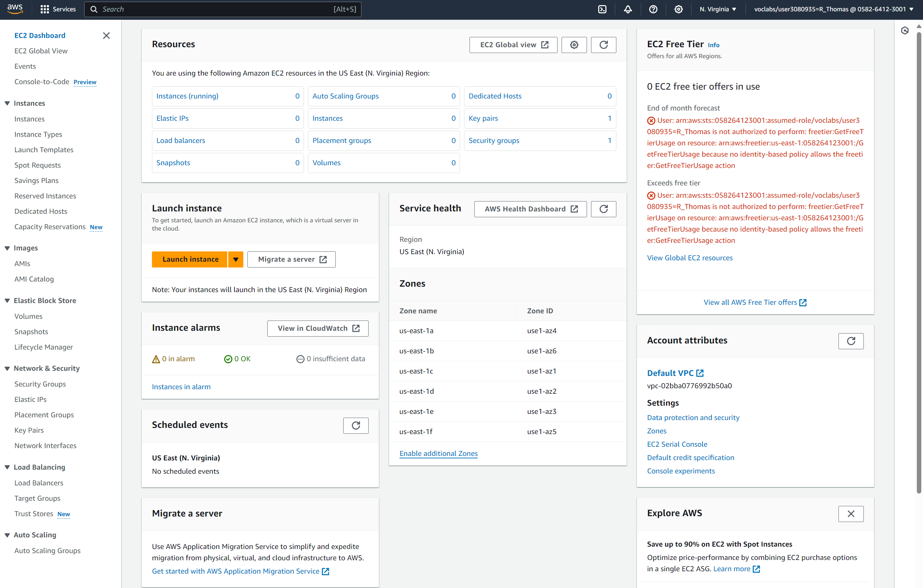This screenshot has width=923, height=588.
Task: Open Instances (running) resource tile
Action: (228, 96)
